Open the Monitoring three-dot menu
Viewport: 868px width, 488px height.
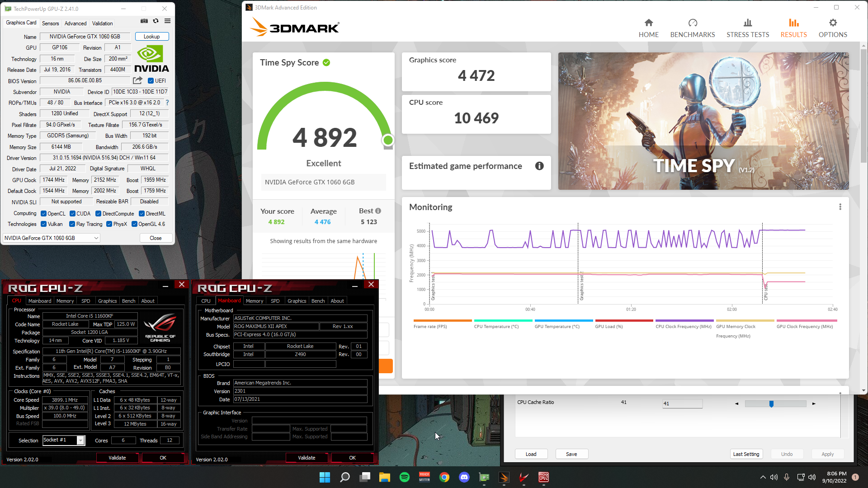[840, 207]
